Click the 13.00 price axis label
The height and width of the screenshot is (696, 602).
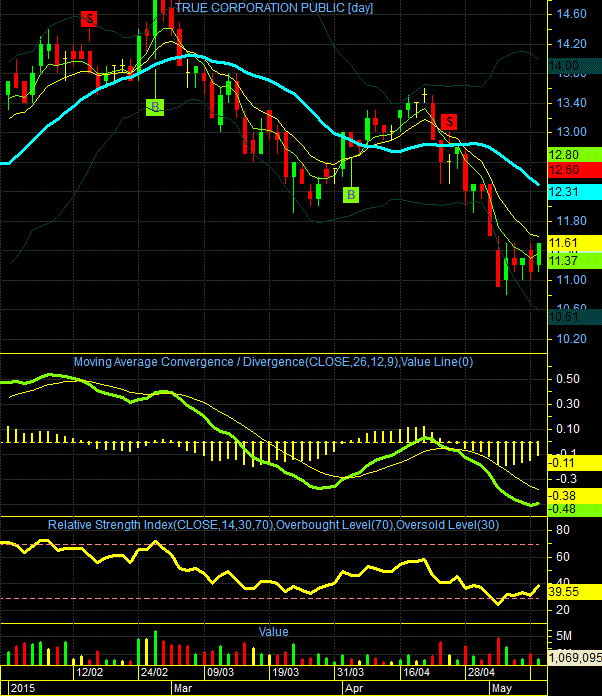tap(571, 132)
